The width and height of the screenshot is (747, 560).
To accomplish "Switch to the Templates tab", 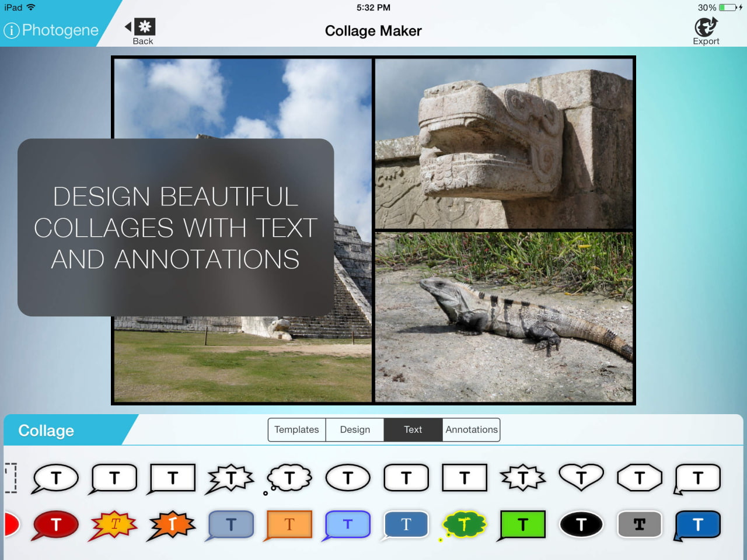I will tap(296, 430).
